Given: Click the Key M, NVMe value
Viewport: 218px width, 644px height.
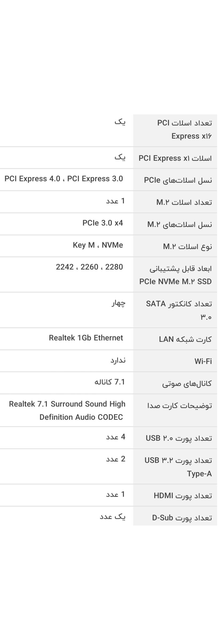Looking at the screenshot, I should 98,245.
